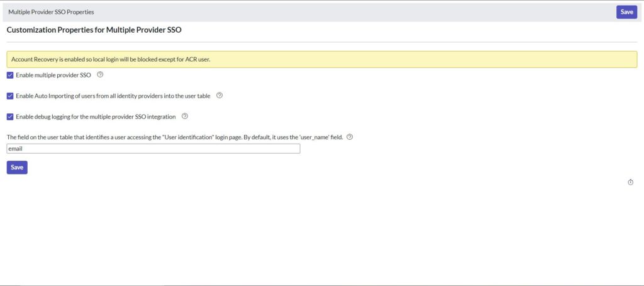Toggle the Auto Importing of users checkbox

pyautogui.click(x=10, y=96)
